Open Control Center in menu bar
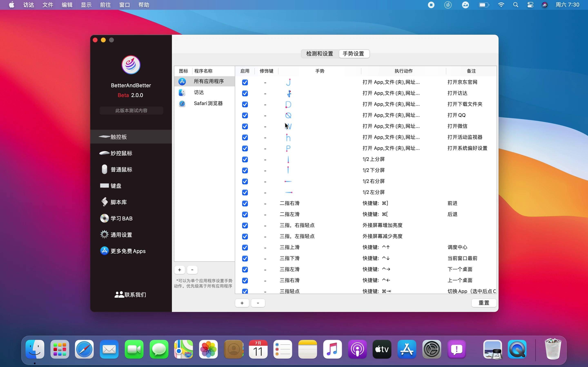Image resolution: width=588 pixels, height=367 pixels. [530, 5]
